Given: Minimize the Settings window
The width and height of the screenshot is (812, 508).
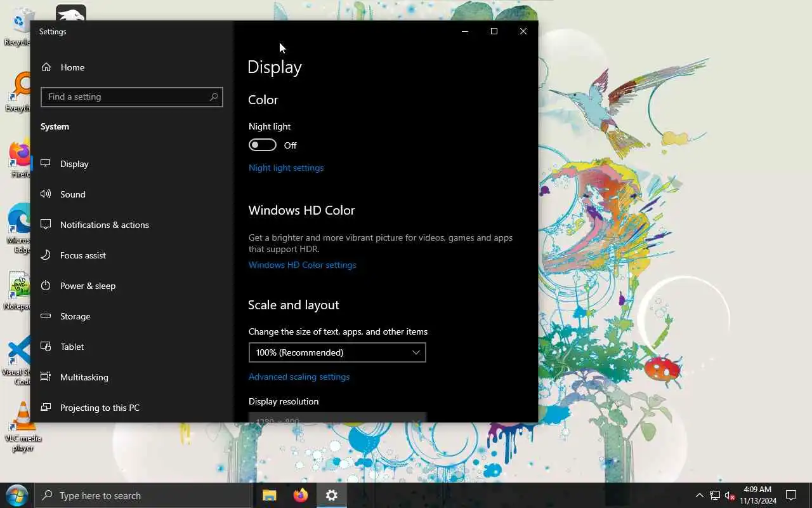Looking at the screenshot, I should click(465, 31).
